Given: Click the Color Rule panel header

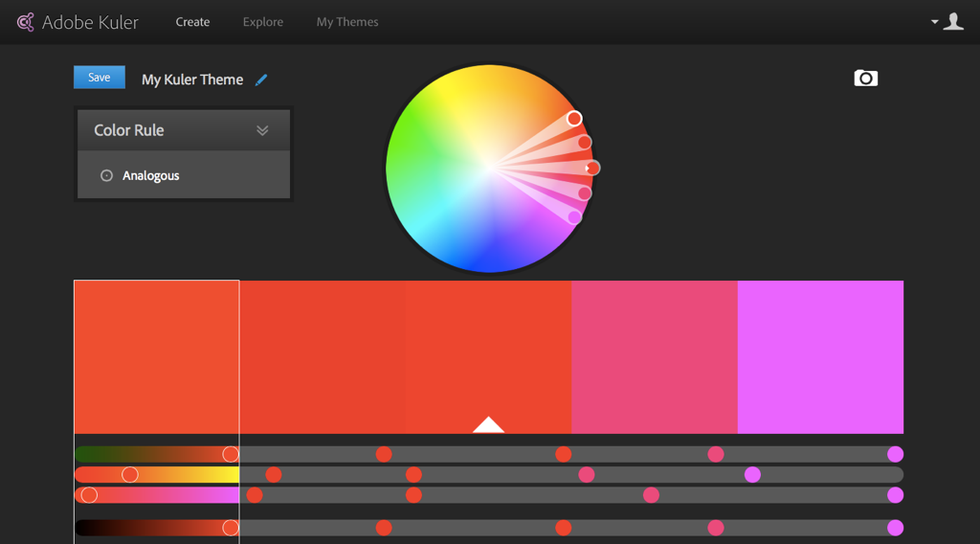Looking at the screenshot, I should coord(184,130).
